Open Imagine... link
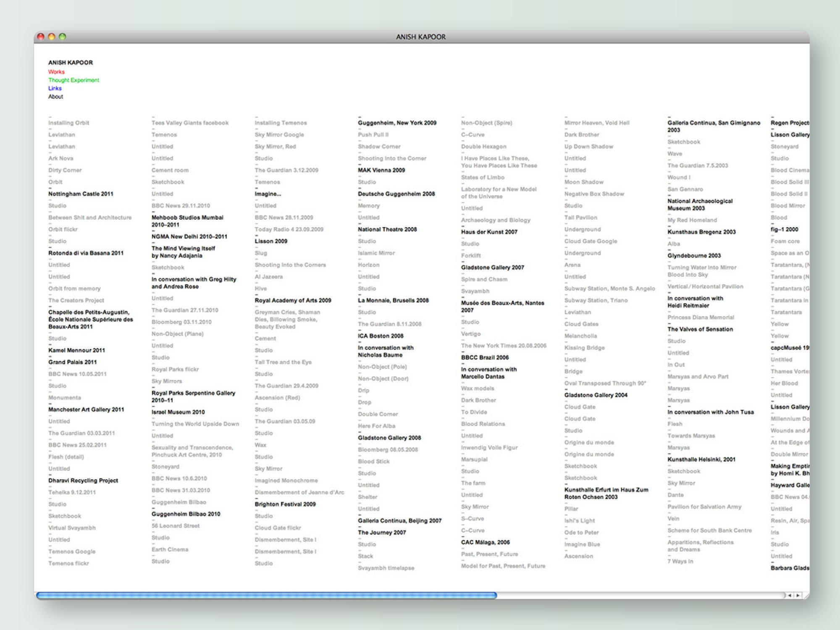 (x=268, y=194)
